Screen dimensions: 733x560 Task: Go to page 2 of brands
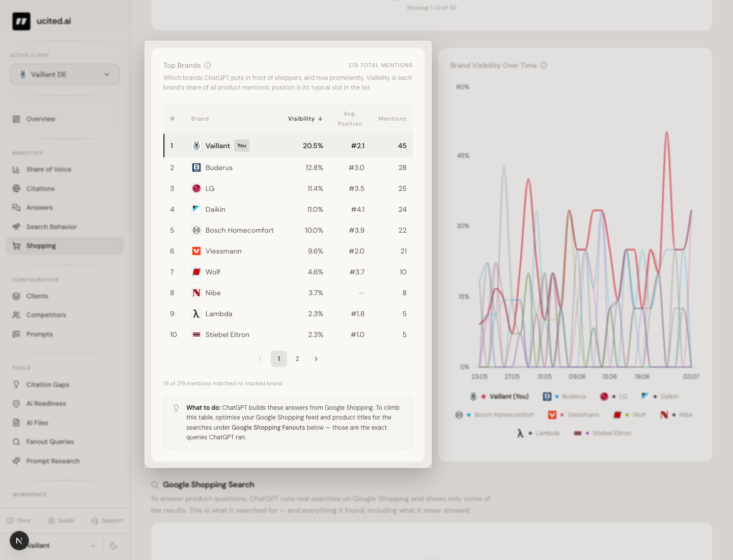pyautogui.click(x=297, y=359)
